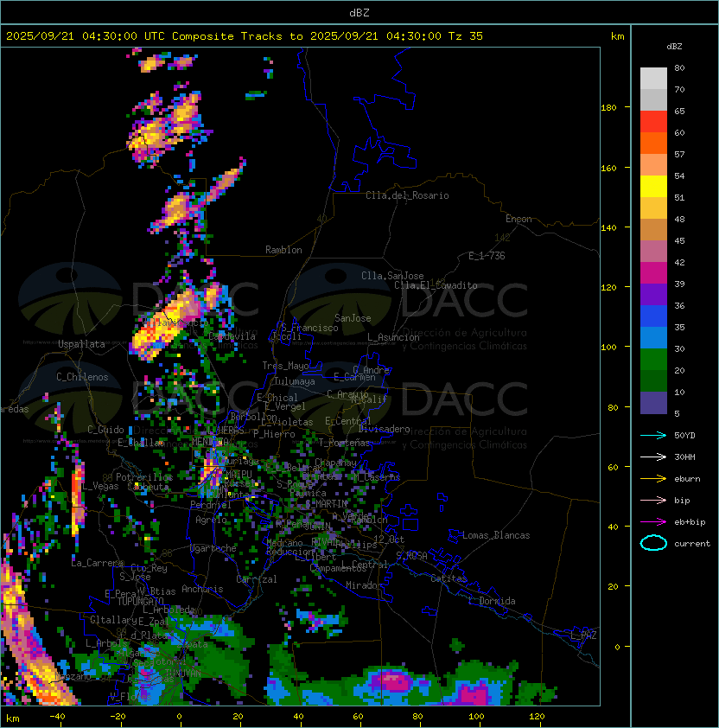This screenshot has width=719, height=728.
Task: Click the 'Clla.del_Rosario' place label
Action: click(407, 195)
